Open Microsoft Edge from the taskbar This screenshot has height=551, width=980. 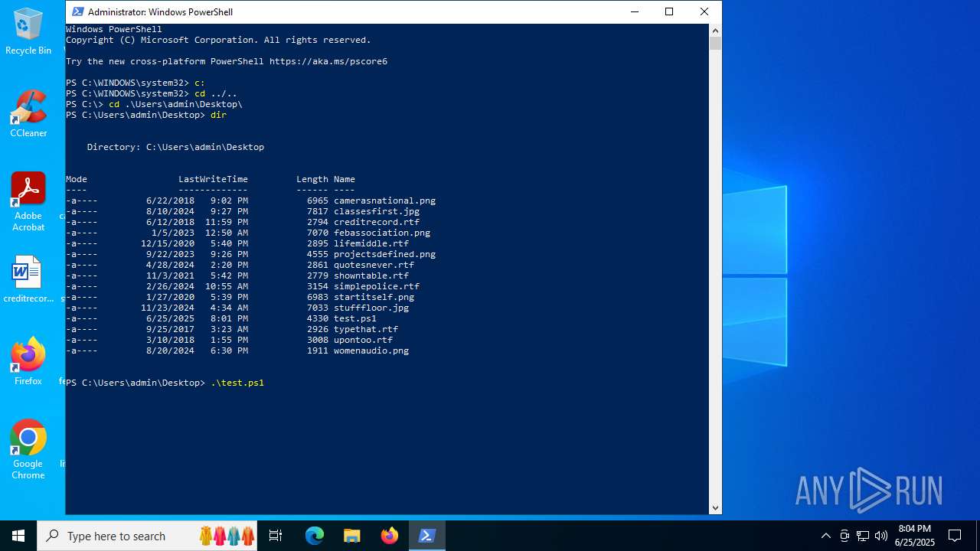(315, 536)
